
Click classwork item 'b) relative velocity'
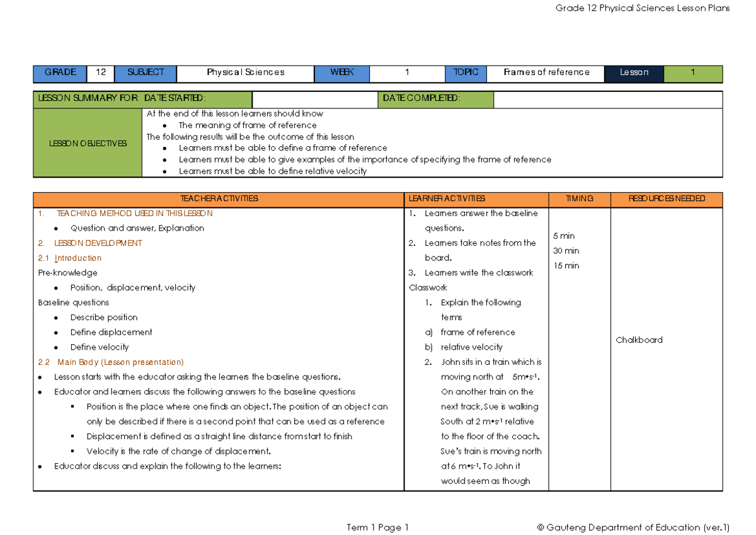coord(464,347)
